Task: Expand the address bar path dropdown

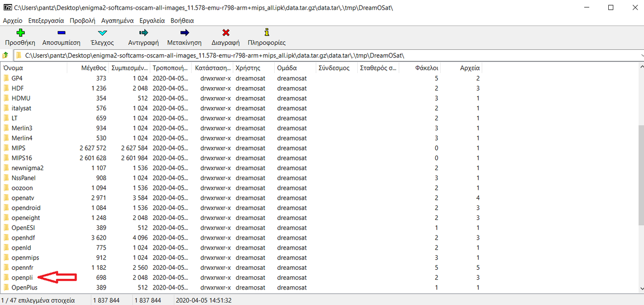Action: click(x=641, y=55)
